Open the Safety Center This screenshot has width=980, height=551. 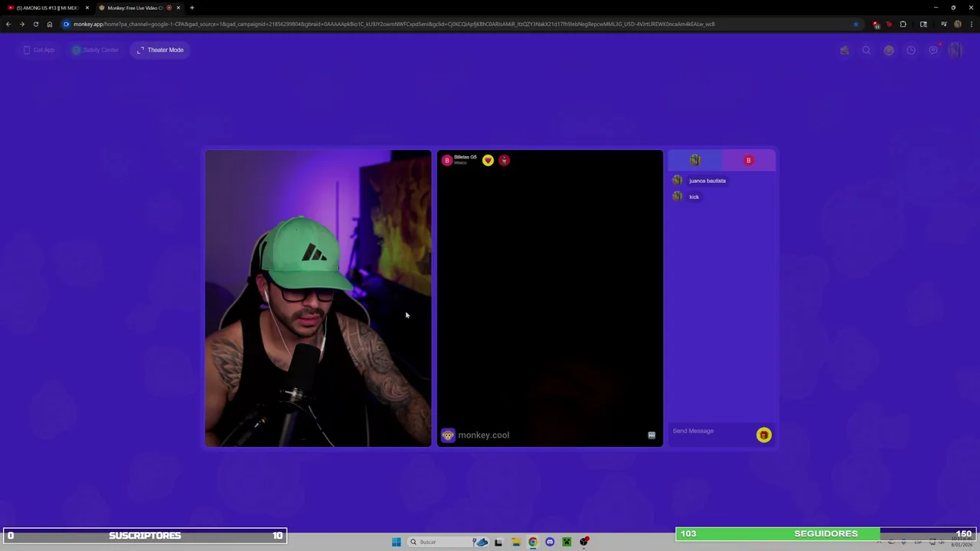click(x=95, y=50)
